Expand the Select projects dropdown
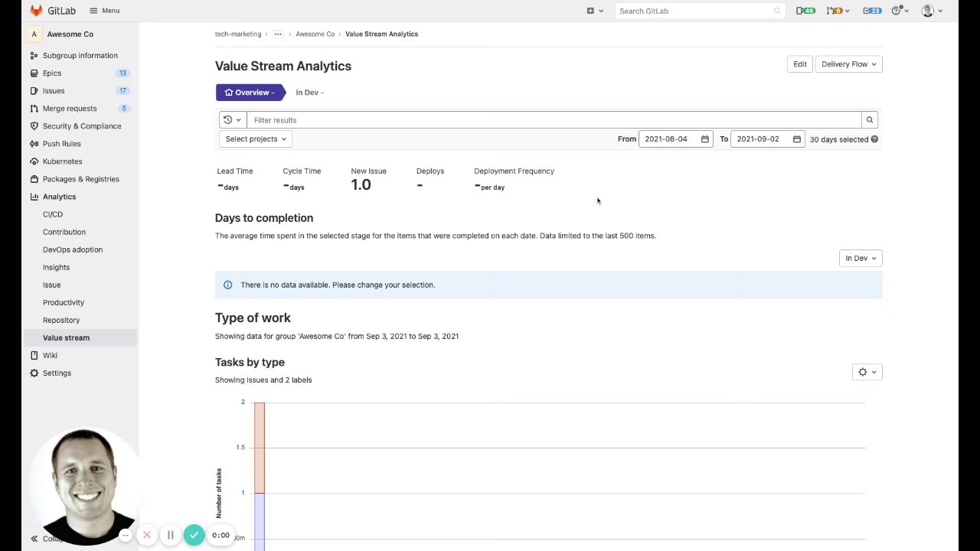Image resolution: width=980 pixels, height=551 pixels. 256,139
